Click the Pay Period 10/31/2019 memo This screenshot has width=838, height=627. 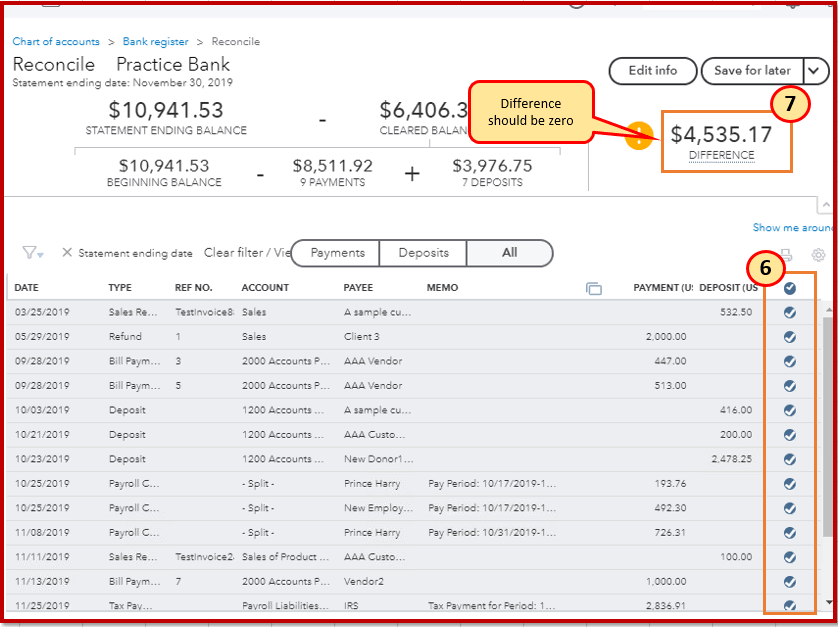tap(492, 532)
